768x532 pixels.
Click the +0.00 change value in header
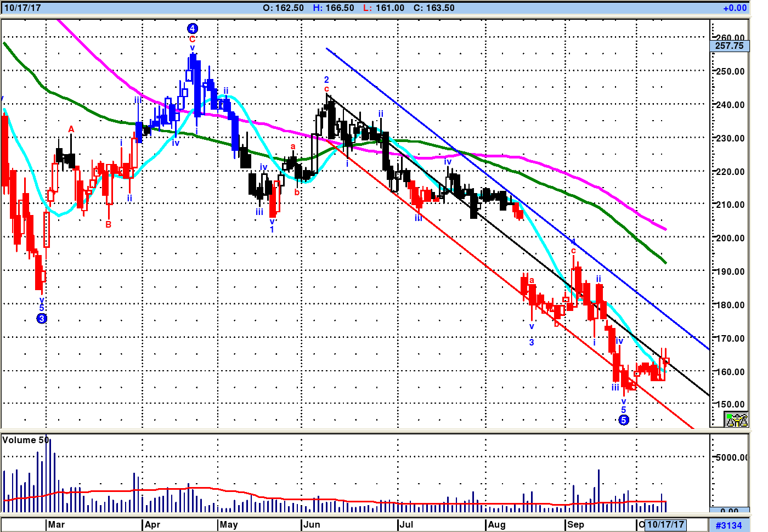coord(735,8)
